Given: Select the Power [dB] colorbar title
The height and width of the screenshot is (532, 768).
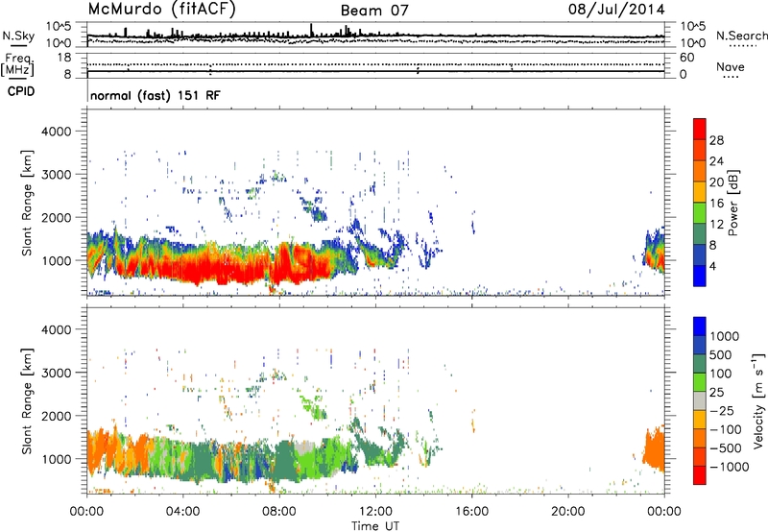Looking at the screenshot, I should (x=732, y=204).
